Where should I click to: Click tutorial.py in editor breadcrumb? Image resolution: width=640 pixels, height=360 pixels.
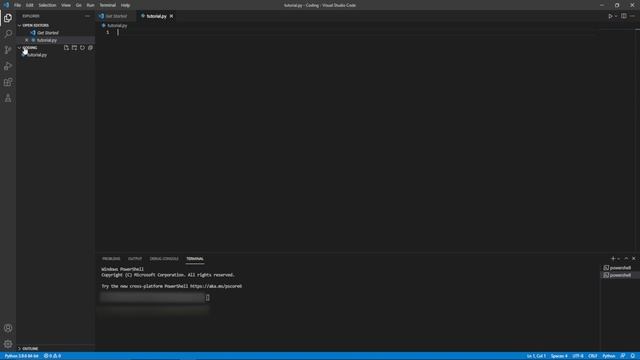(117, 25)
